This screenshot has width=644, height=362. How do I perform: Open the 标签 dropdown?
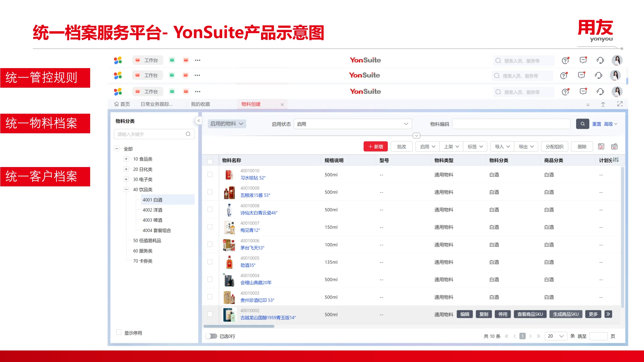point(475,147)
